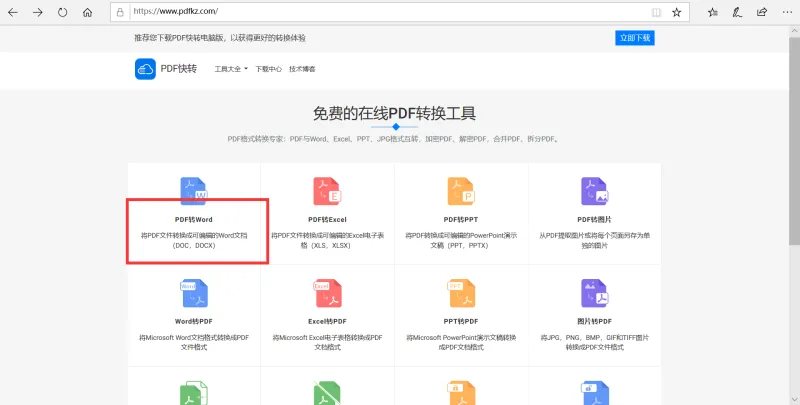The width and height of the screenshot is (800, 405).
Task: Open reading view book icon in address bar
Action: pyautogui.click(x=657, y=12)
